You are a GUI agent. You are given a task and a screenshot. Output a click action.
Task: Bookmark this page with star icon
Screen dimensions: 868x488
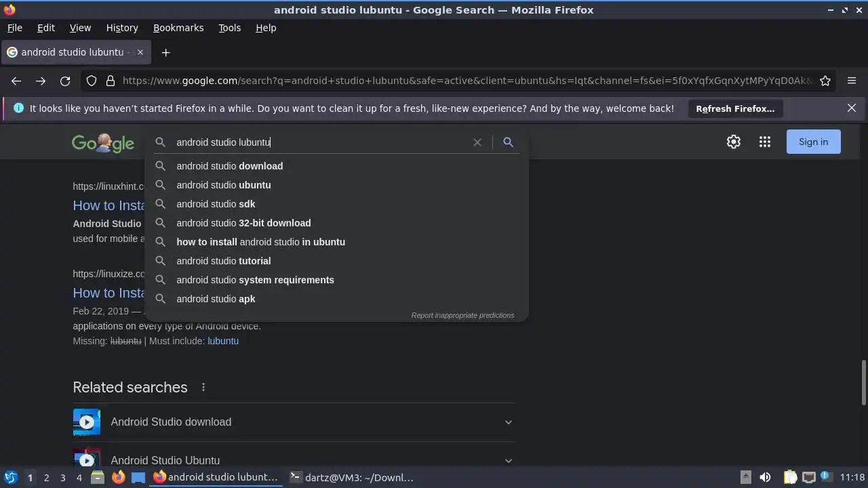825,81
